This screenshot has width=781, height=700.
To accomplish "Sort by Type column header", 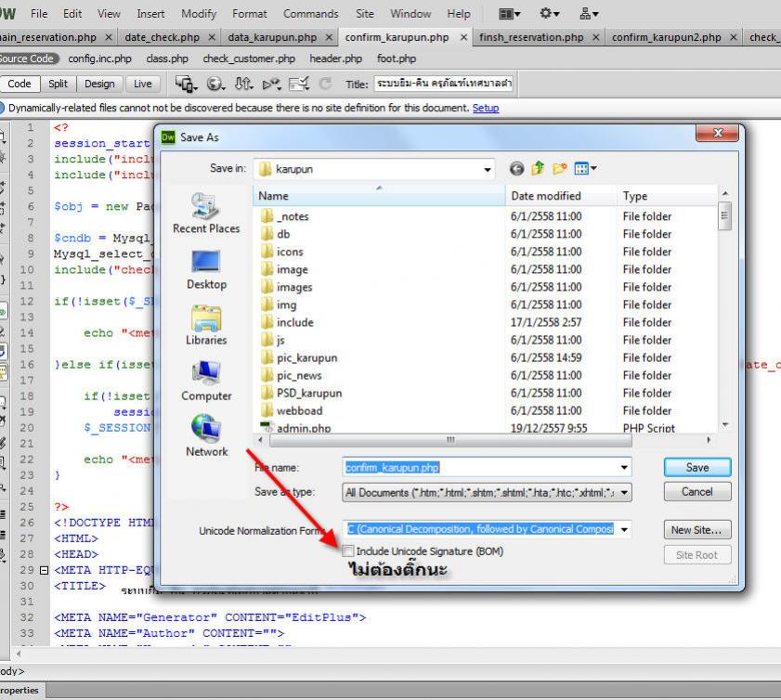I will [x=668, y=196].
